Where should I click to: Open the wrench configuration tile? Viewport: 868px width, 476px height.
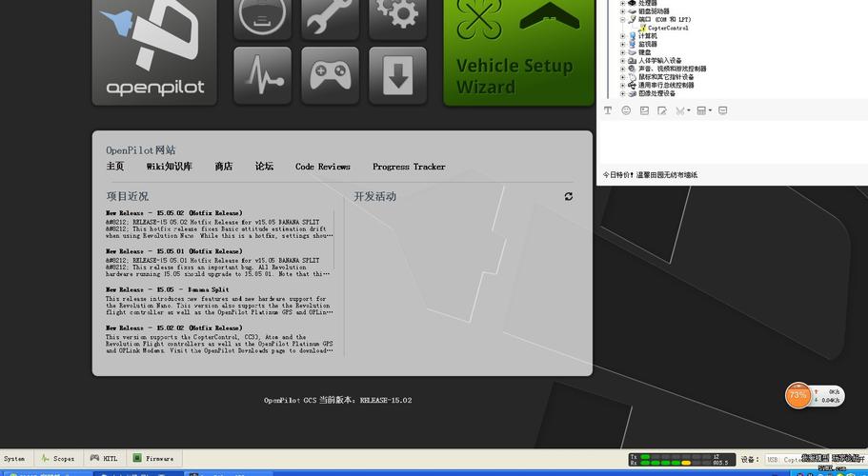pos(330,19)
